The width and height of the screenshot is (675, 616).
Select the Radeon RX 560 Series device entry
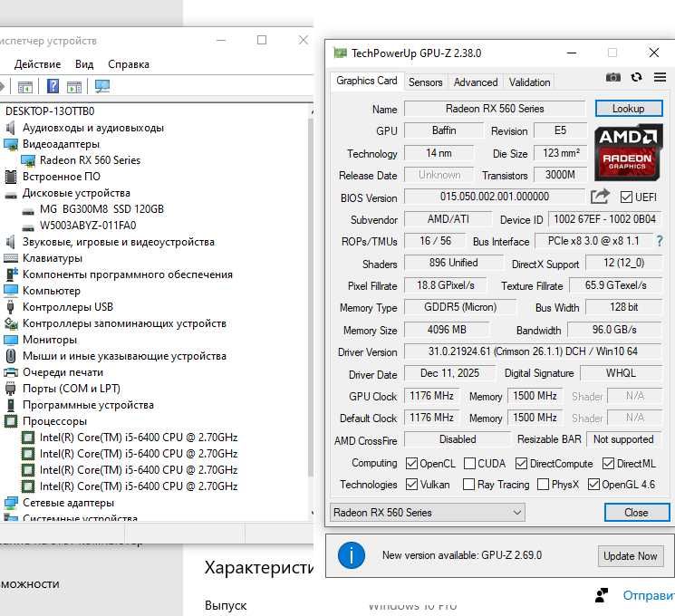point(90,160)
